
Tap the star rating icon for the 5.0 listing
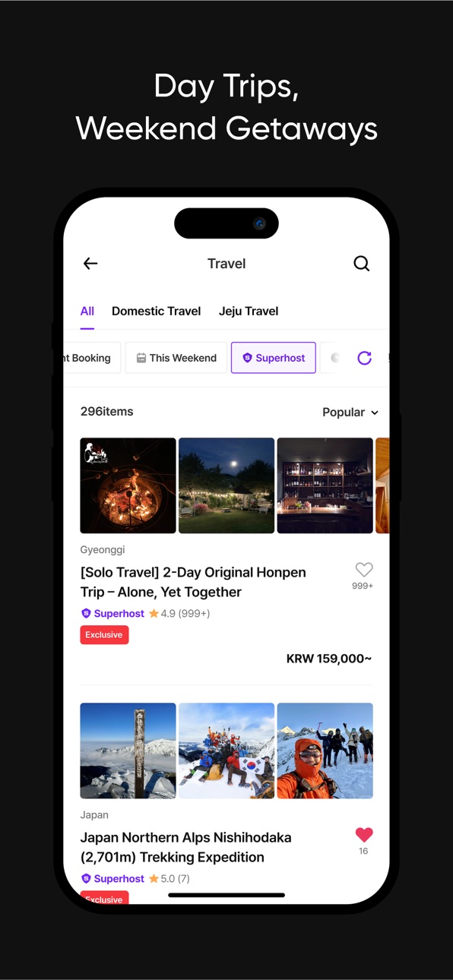(x=154, y=878)
